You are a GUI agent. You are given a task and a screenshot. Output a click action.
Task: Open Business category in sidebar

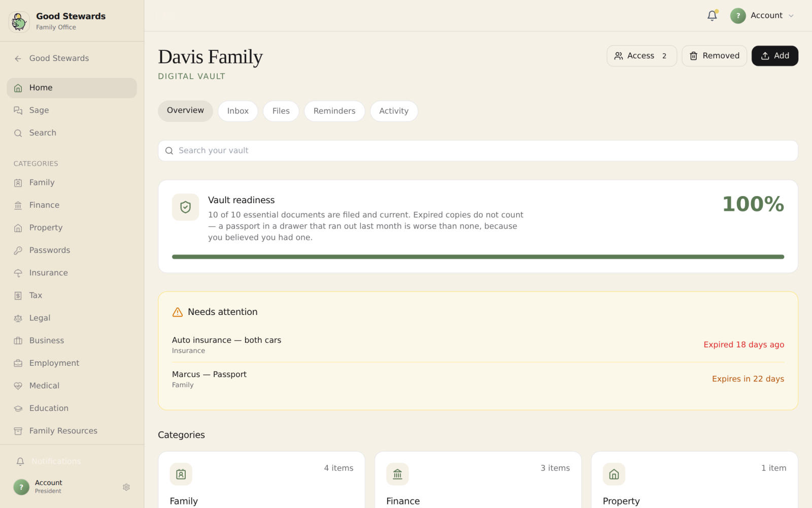pyautogui.click(x=72, y=340)
